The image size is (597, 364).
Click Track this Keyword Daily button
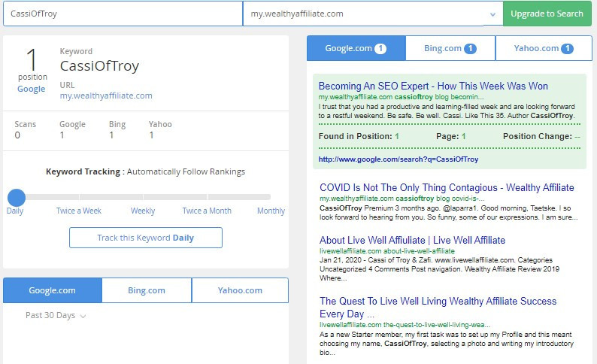tap(146, 238)
